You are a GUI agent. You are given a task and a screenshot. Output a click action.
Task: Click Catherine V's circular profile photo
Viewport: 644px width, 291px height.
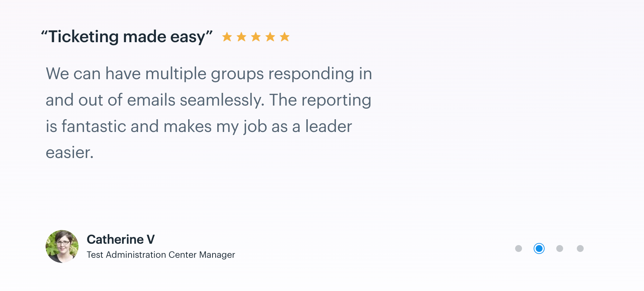62,246
